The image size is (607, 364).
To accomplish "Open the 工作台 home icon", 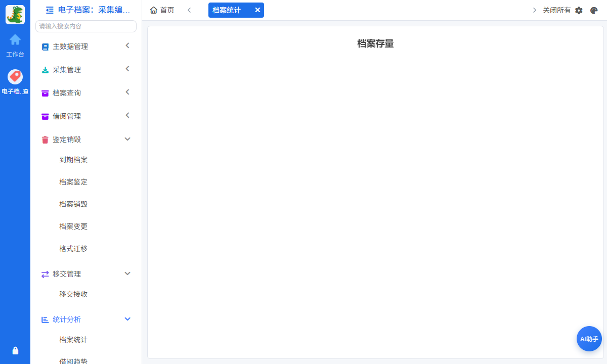I will (15, 39).
